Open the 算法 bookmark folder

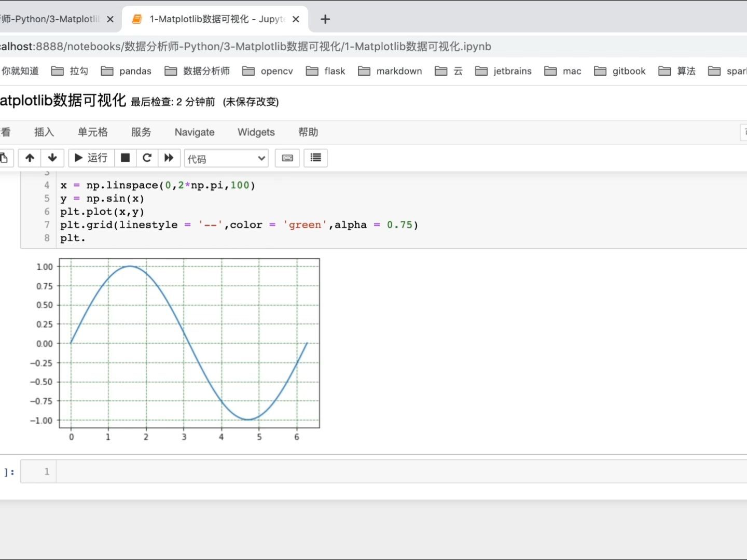tap(677, 71)
